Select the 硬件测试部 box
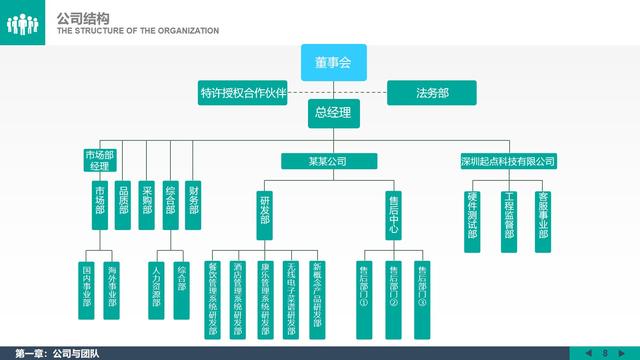Viewport: 640px width, 360px height. pyautogui.click(x=472, y=222)
